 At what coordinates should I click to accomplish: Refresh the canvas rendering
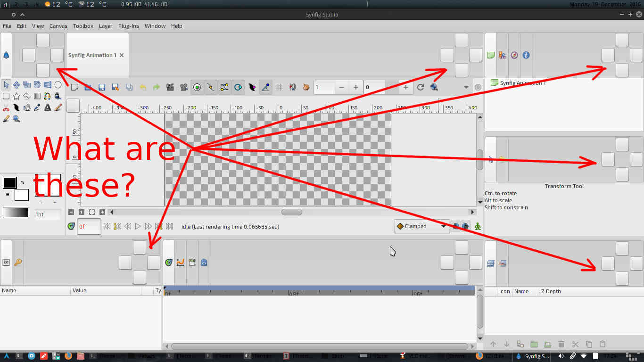421,87
